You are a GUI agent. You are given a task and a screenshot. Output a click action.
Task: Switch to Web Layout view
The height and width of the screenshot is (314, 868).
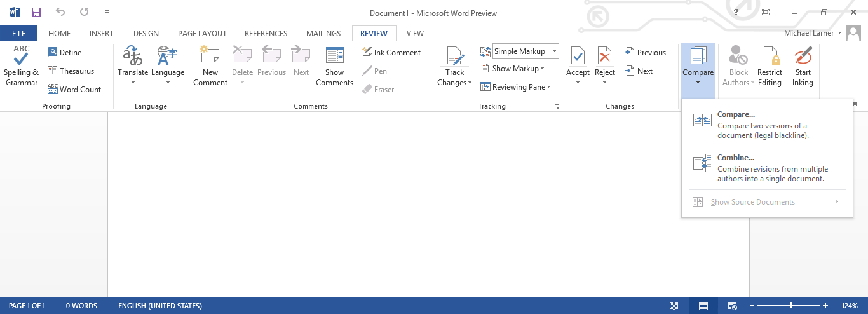click(x=732, y=306)
